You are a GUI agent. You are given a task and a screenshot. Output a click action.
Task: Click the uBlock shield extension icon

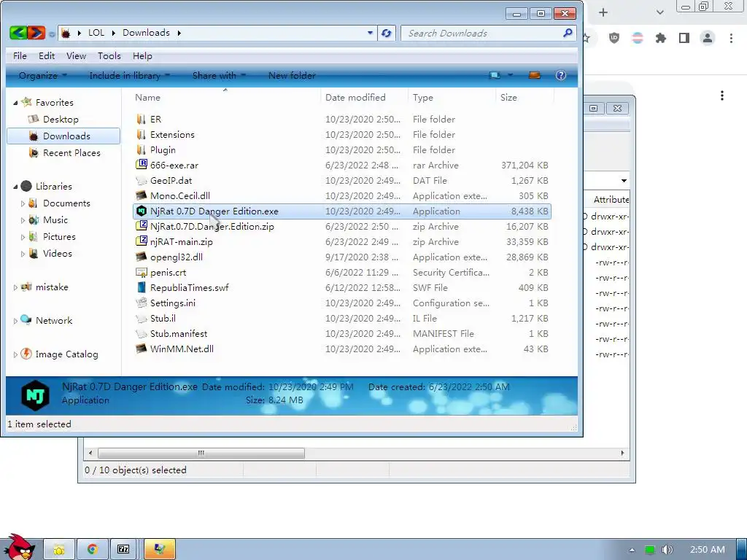(614, 38)
